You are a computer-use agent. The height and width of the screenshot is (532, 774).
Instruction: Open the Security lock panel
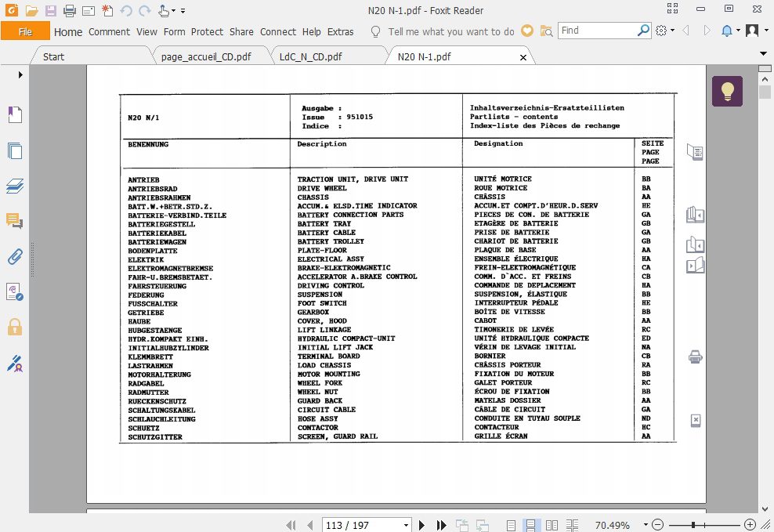coord(15,327)
